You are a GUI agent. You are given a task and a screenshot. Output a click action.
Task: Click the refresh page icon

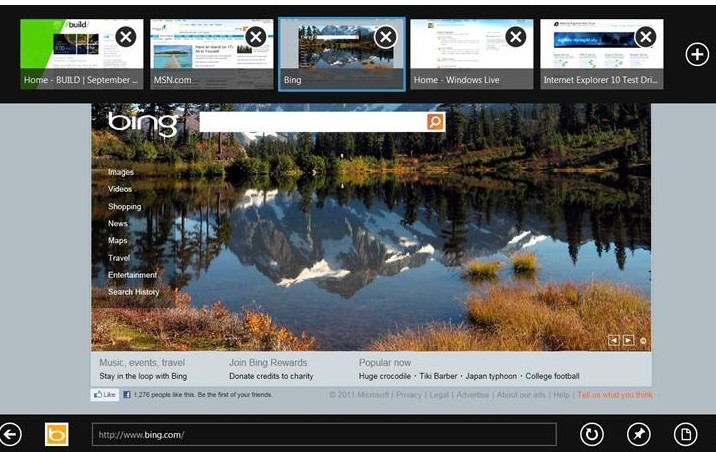(592, 434)
